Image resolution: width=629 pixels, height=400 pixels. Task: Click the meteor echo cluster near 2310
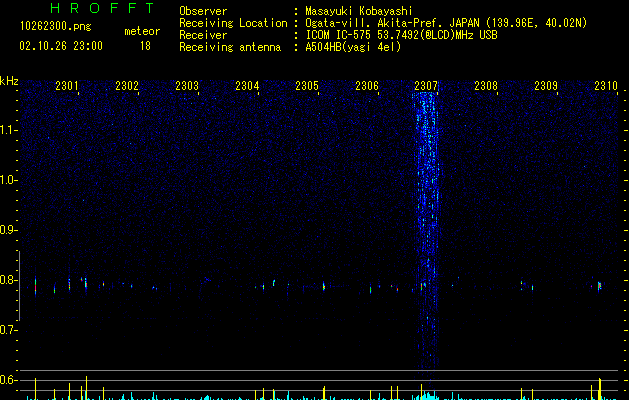599,286
